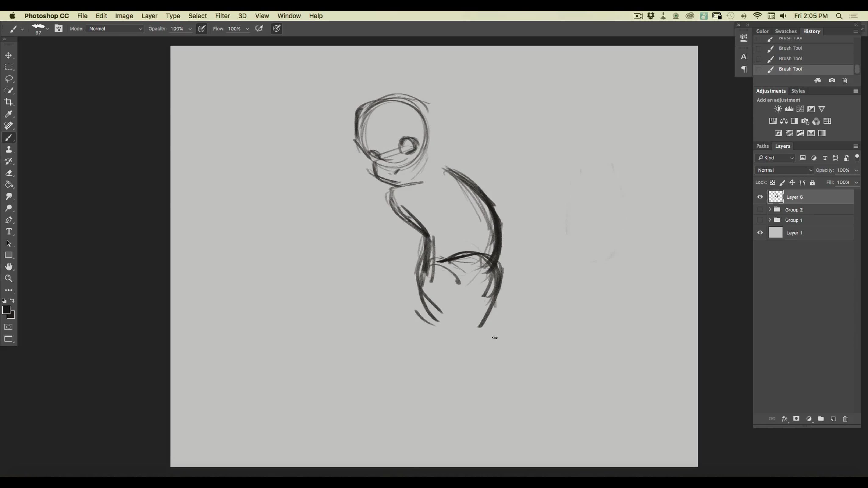This screenshot has height=488, width=868.
Task: Open the layer blend mode dropdown
Action: pyautogui.click(x=784, y=170)
